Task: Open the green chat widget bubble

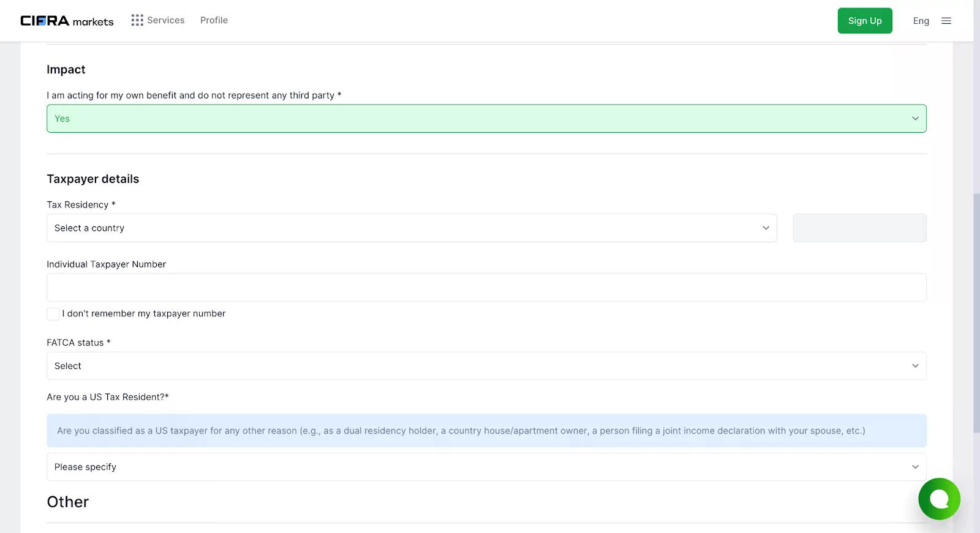Action: point(939,499)
